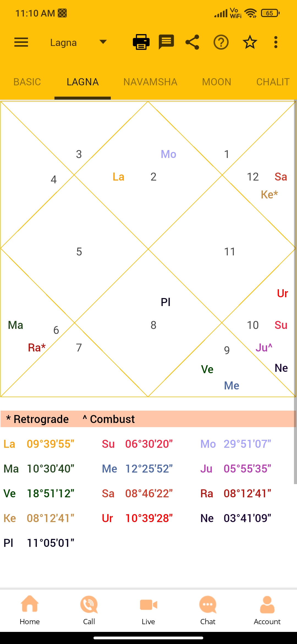Switch to the MOON tab

point(217,82)
